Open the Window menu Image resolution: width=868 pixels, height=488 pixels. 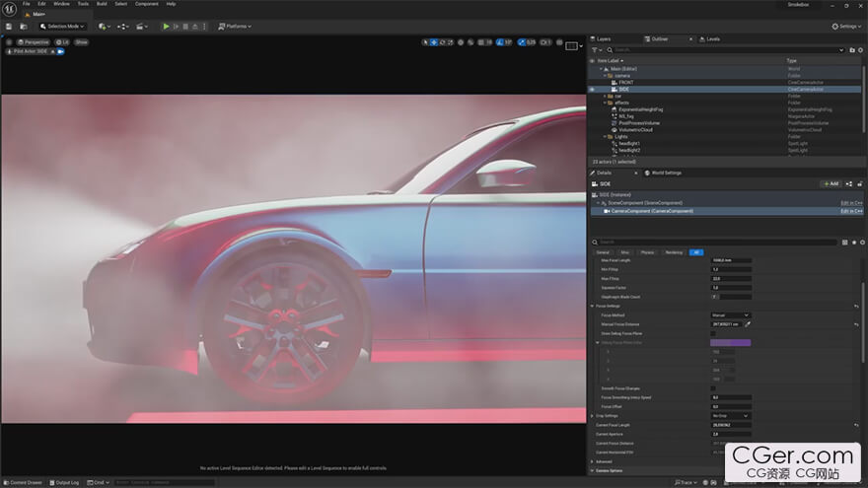[x=61, y=4]
